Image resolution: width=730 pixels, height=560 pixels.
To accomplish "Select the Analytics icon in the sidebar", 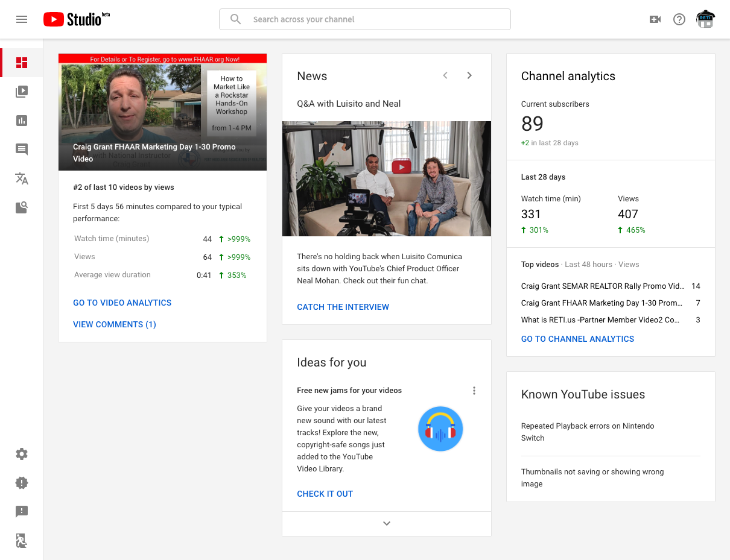I will 22,121.
